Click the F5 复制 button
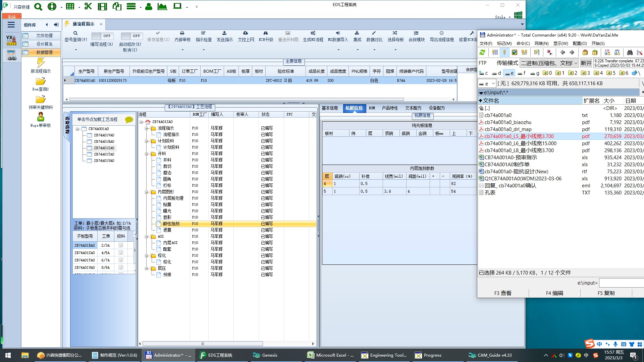This screenshot has height=362, width=644. click(x=606, y=293)
